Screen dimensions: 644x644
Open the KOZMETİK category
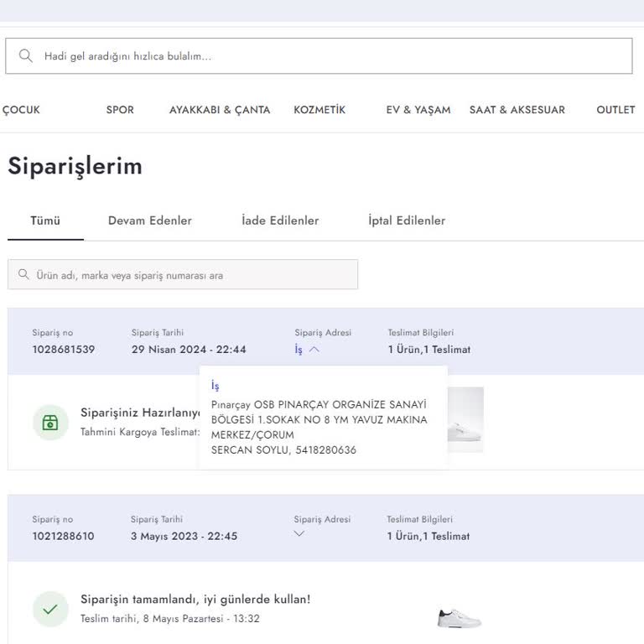coord(319,110)
